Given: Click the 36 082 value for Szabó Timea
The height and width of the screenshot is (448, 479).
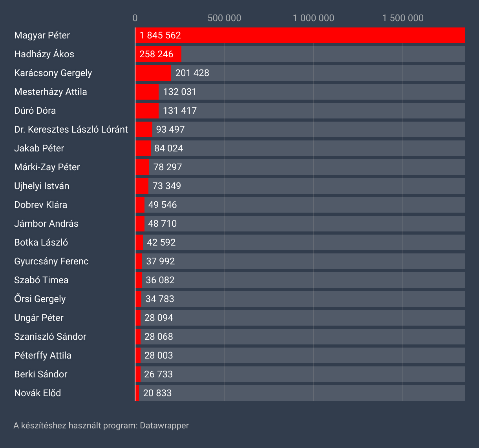Looking at the screenshot, I should (x=160, y=280).
